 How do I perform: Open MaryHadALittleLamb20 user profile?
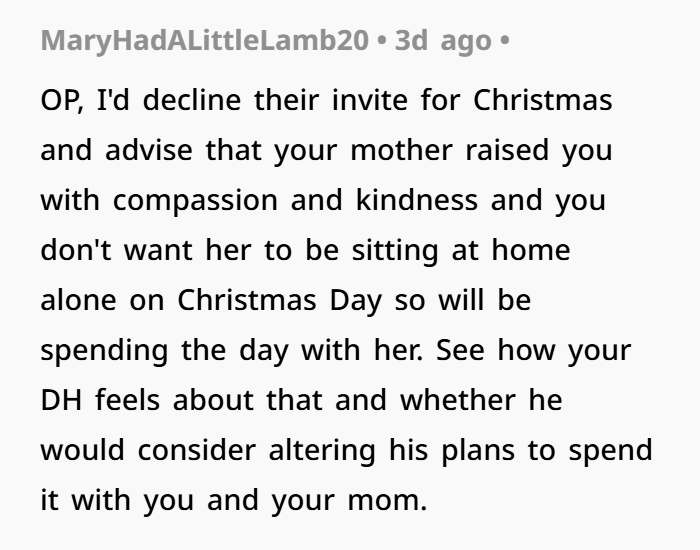click(205, 41)
